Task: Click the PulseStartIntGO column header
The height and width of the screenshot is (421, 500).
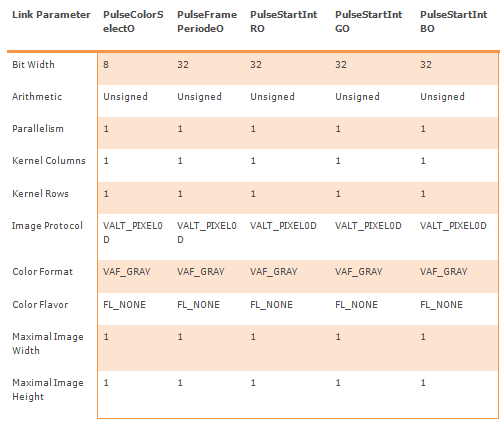Action: click(x=368, y=21)
